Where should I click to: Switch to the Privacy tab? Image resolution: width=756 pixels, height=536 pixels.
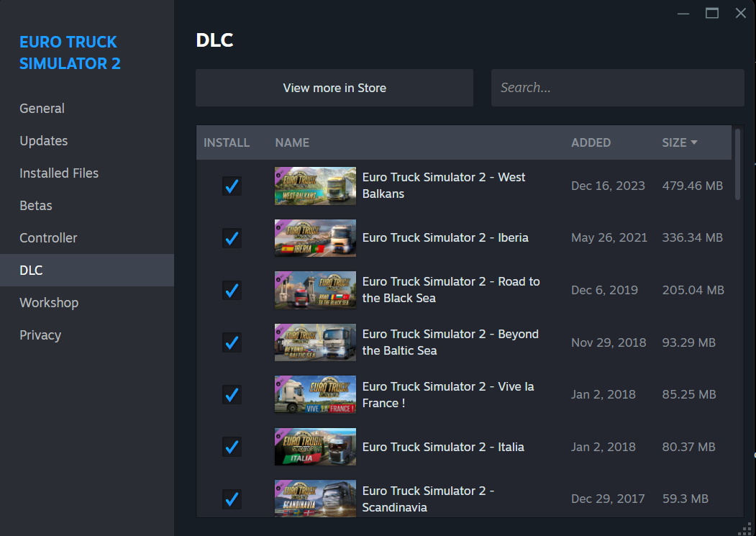87,335
